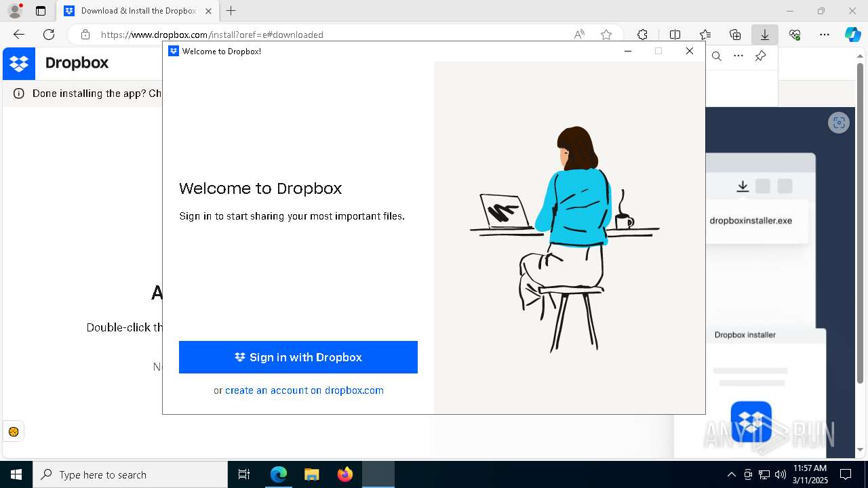
Task: Open Task View on the taskbar
Action: tap(244, 474)
